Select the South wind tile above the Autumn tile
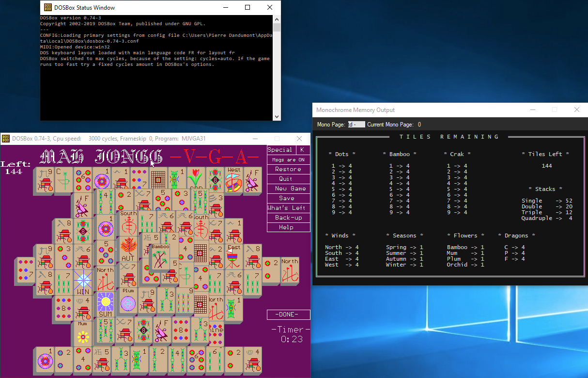 click(x=128, y=223)
